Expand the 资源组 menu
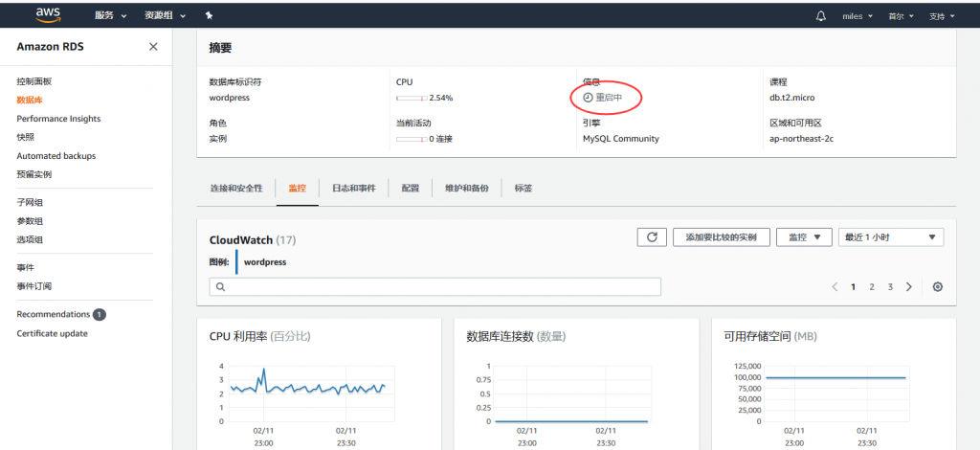The width and height of the screenshot is (980, 450). click(x=165, y=15)
